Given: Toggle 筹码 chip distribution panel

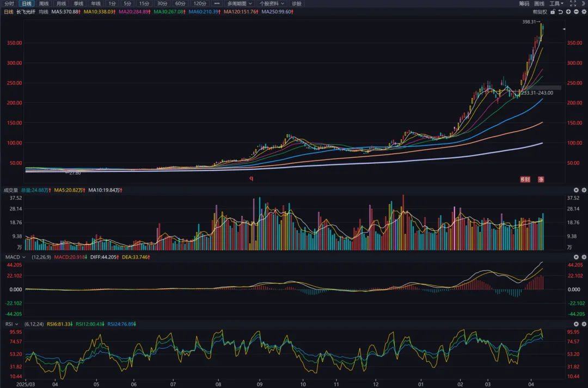Looking at the screenshot, I should click(x=524, y=3).
